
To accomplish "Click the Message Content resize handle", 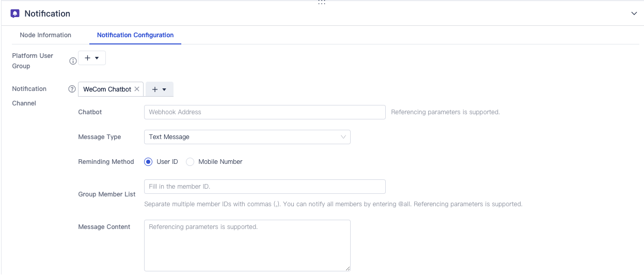I will click(x=348, y=268).
